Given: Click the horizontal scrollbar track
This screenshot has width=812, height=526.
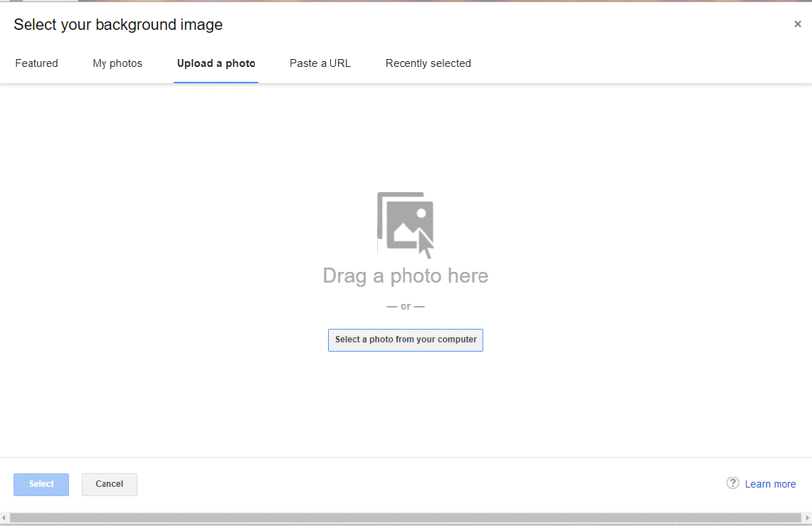Looking at the screenshot, I should 406,517.
